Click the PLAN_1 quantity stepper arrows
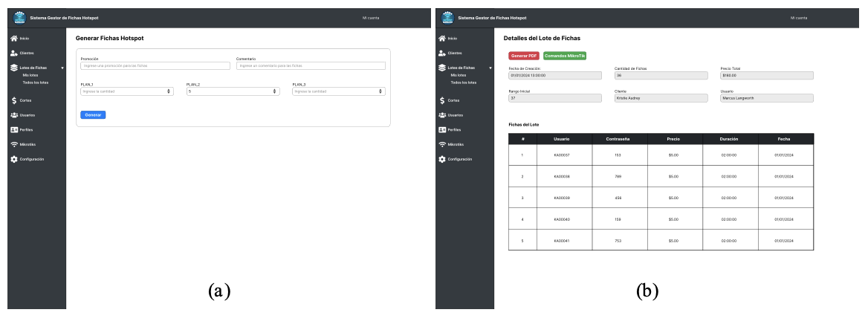 coord(169,91)
